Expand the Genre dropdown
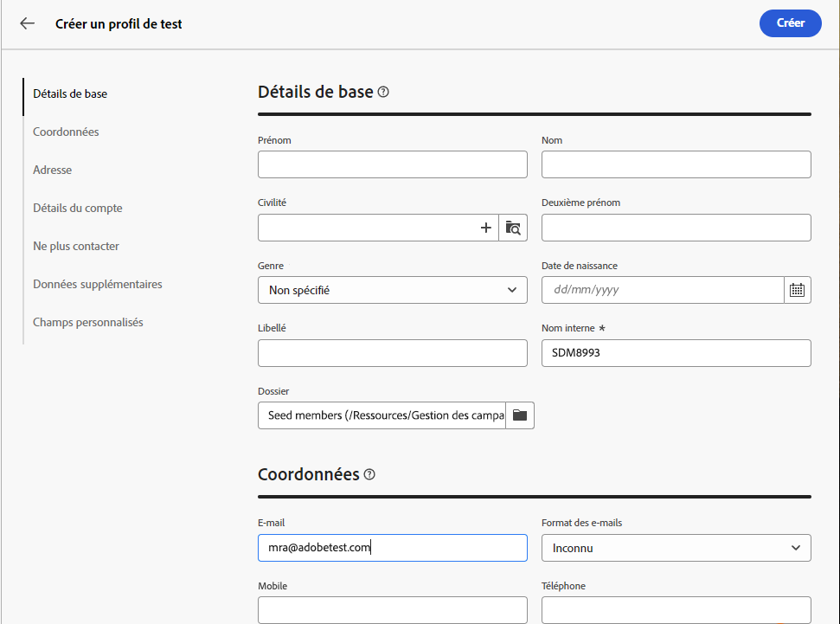 coord(392,290)
